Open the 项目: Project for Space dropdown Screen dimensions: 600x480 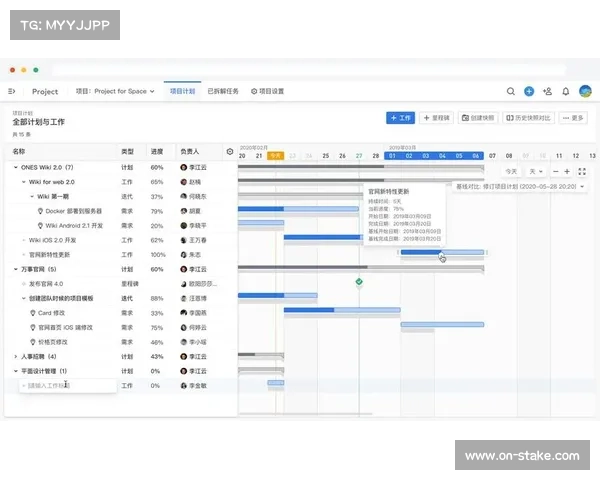coord(115,91)
